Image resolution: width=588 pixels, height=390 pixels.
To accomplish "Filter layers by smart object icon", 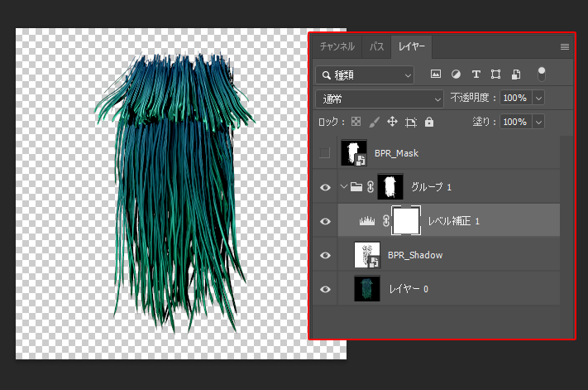I will (515, 75).
